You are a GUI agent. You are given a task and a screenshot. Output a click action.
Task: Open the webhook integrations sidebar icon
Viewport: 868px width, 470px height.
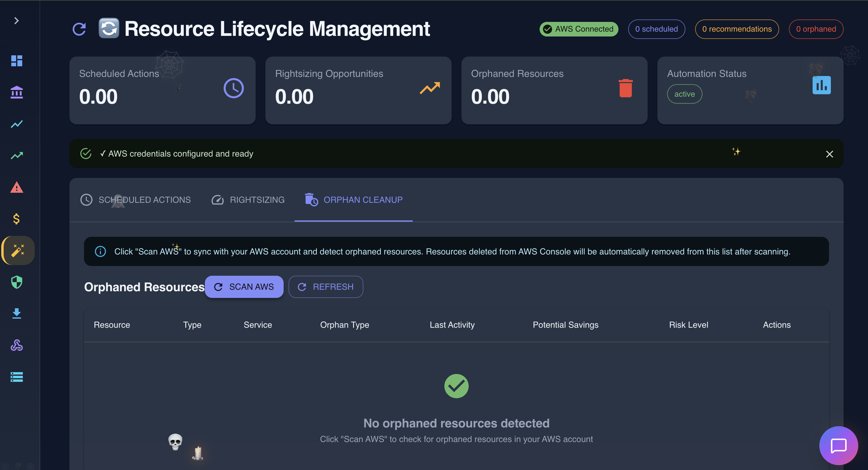click(16, 345)
